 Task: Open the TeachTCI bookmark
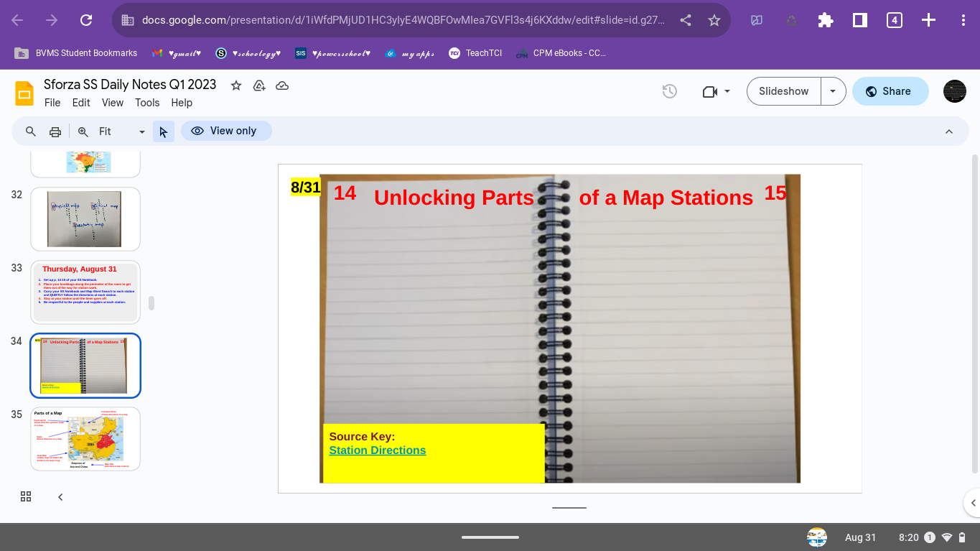[475, 53]
